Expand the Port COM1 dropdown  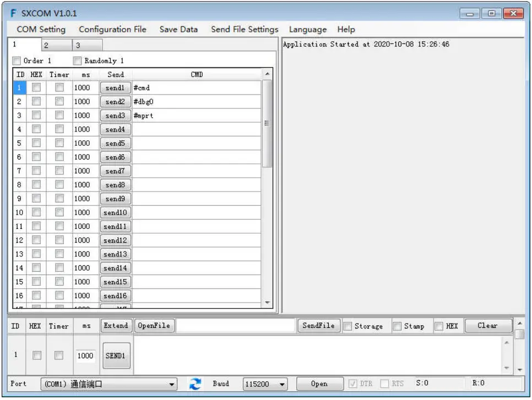[172, 384]
